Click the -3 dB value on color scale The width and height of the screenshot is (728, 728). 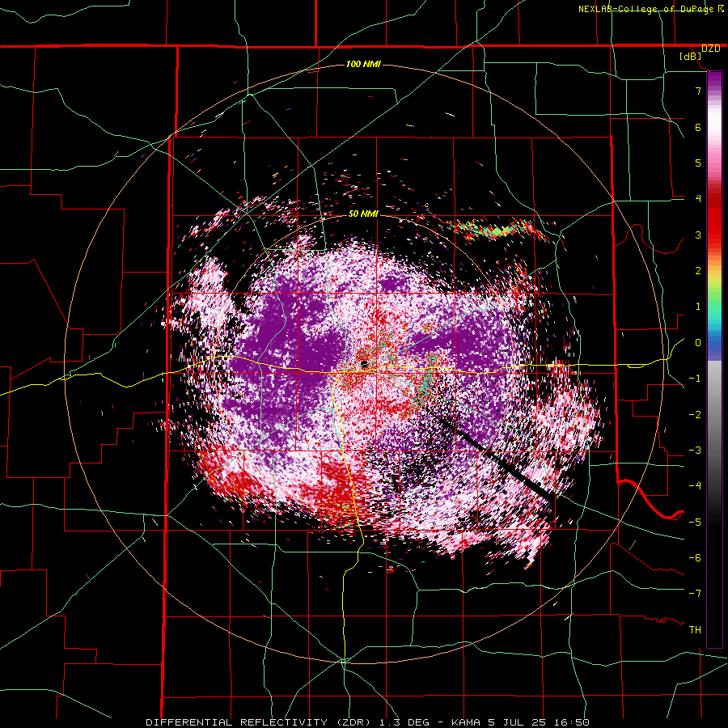point(695,451)
